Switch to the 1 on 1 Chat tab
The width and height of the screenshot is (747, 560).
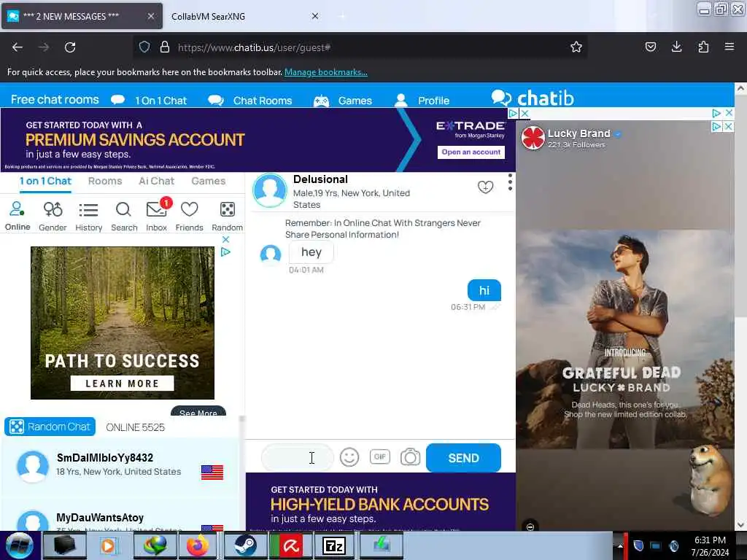(x=45, y=182)
